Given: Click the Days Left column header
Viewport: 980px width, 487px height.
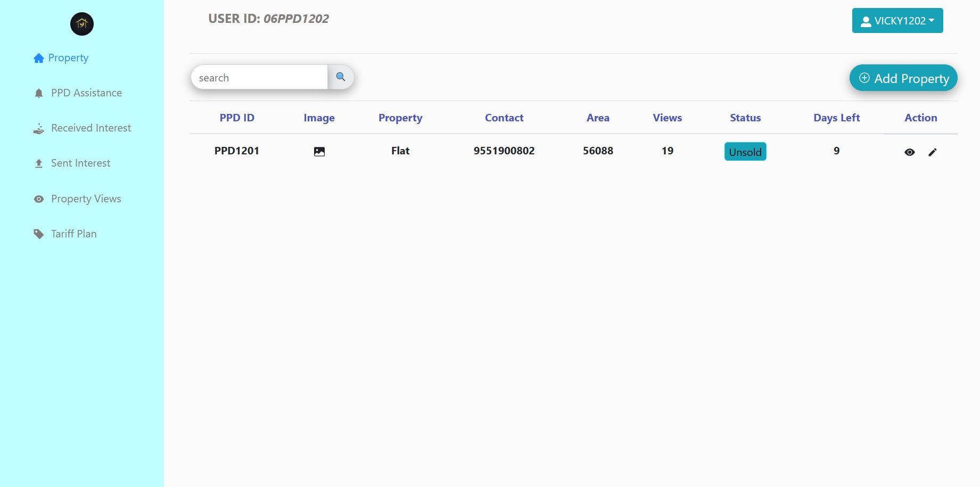Looking at the screenshot, I should coord(836,118).
